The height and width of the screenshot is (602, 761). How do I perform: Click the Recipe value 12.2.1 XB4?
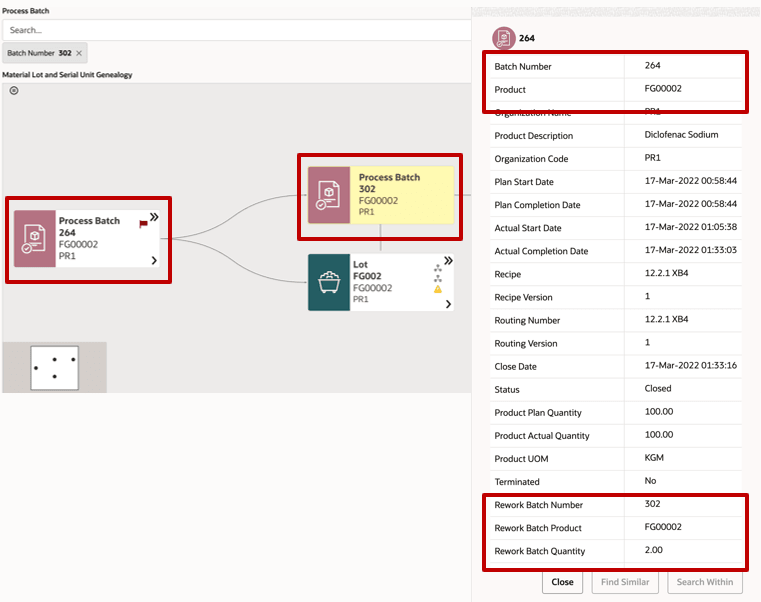pos(666,273)
